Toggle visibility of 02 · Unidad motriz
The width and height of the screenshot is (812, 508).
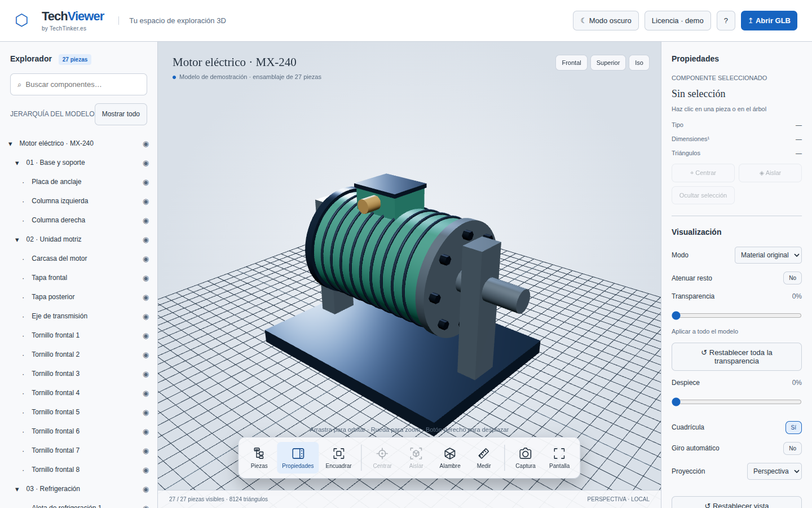(145, 240)
